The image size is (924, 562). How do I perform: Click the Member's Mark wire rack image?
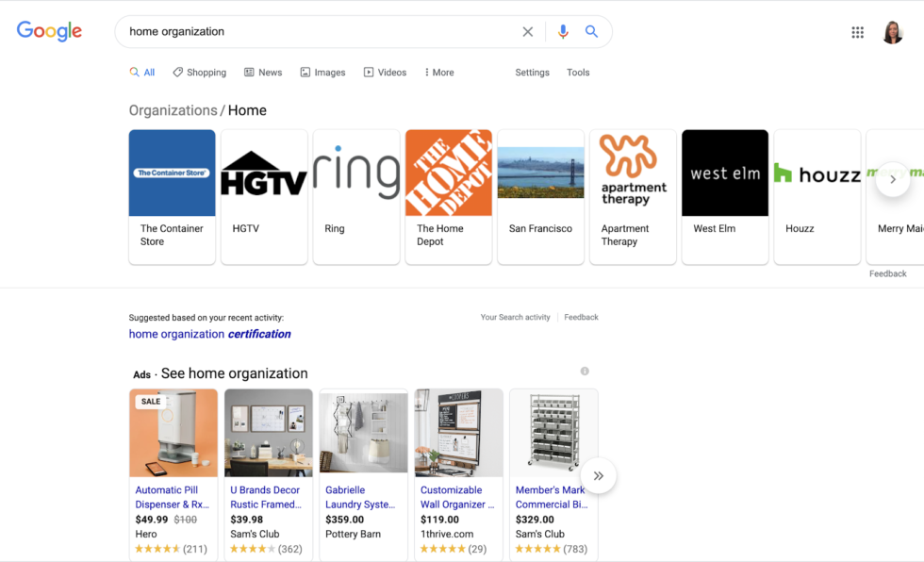click(x=554, y=433)
